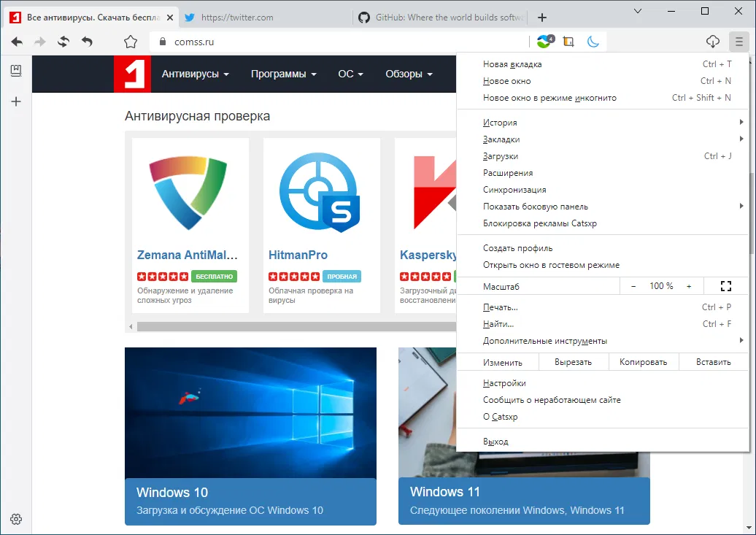Open a new tab with the plus button

[x=542, y=18]
